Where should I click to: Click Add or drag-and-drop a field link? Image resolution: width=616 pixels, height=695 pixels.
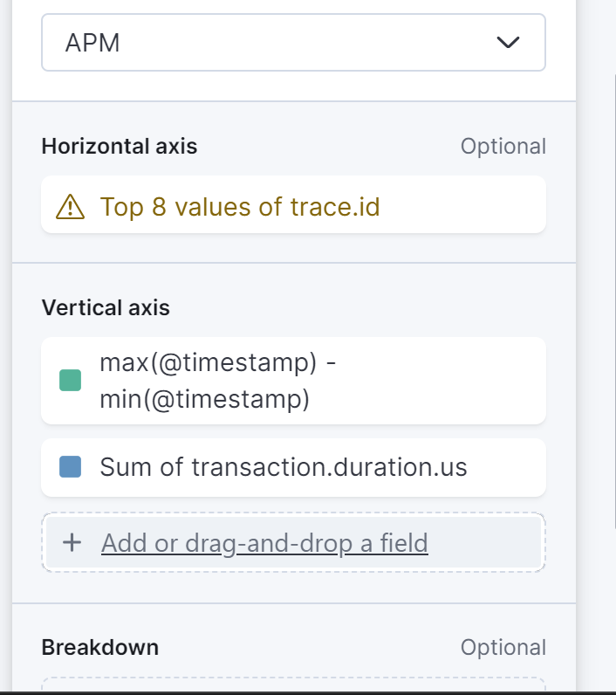coord(264,543)
